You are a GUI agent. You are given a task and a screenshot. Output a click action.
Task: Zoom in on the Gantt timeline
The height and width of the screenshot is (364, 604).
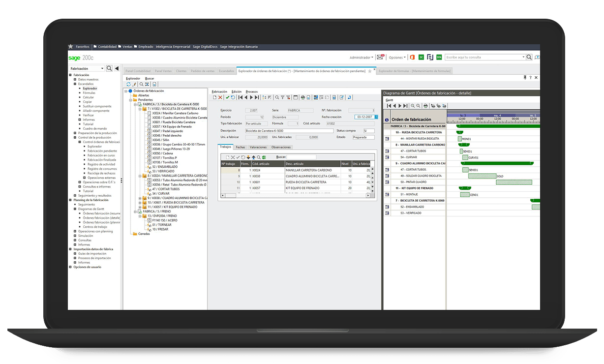pyautogui.click(x=413, y=105)
